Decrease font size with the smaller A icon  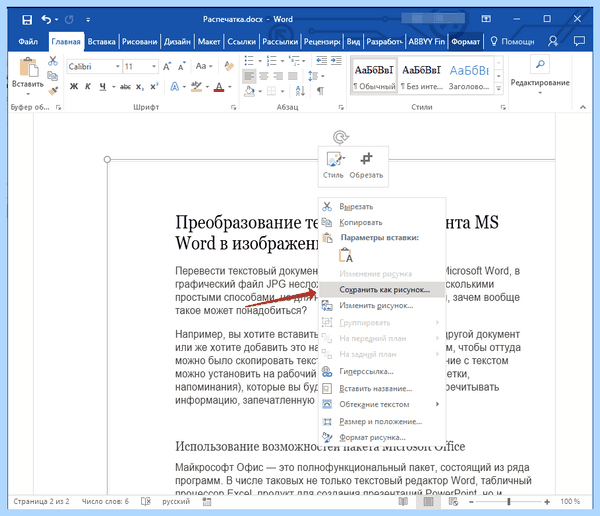181,67
